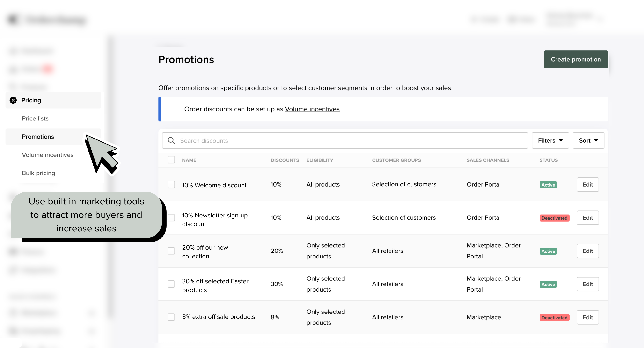The width and height of the screenshot is (644, 348).
Task: Focus the Search discounts field
Action: click(345, 140)
